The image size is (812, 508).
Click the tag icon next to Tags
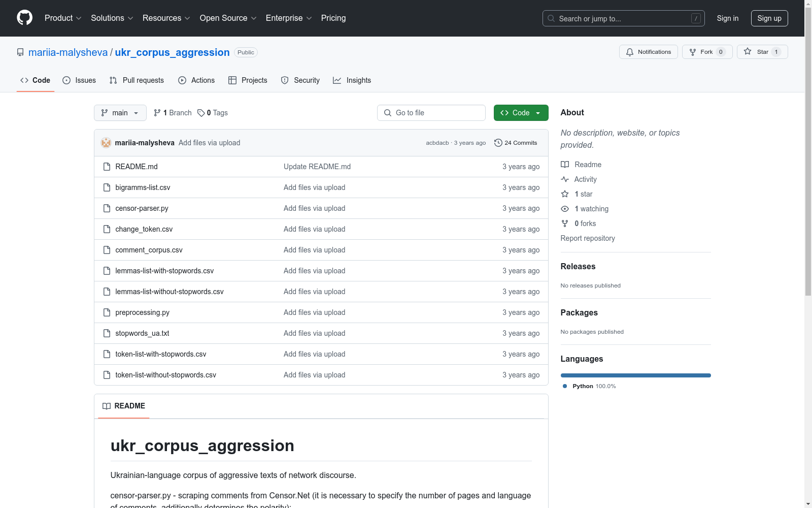click(201, 113)
